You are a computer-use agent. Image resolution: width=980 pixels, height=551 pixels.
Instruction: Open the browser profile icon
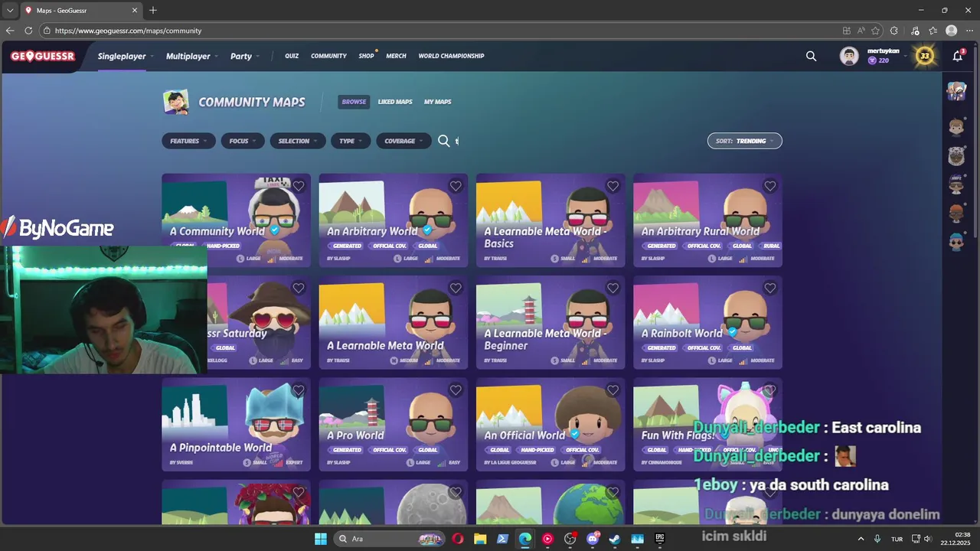[952, 31]
